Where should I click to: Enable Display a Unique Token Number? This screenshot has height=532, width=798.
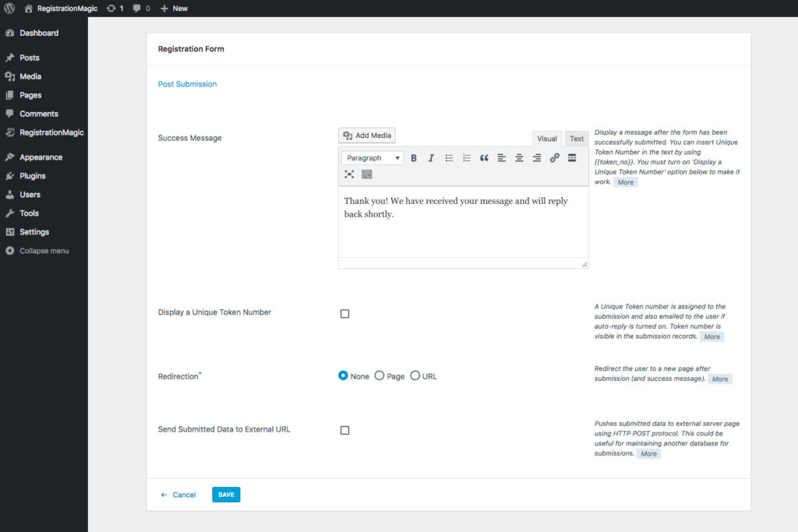pyautogui.click(x=344, y=314)
